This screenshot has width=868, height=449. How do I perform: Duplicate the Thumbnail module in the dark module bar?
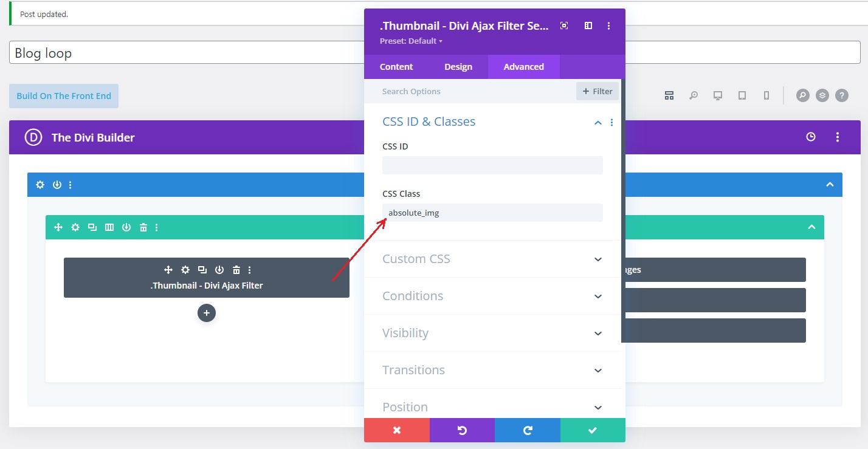[x=202, y=270]
